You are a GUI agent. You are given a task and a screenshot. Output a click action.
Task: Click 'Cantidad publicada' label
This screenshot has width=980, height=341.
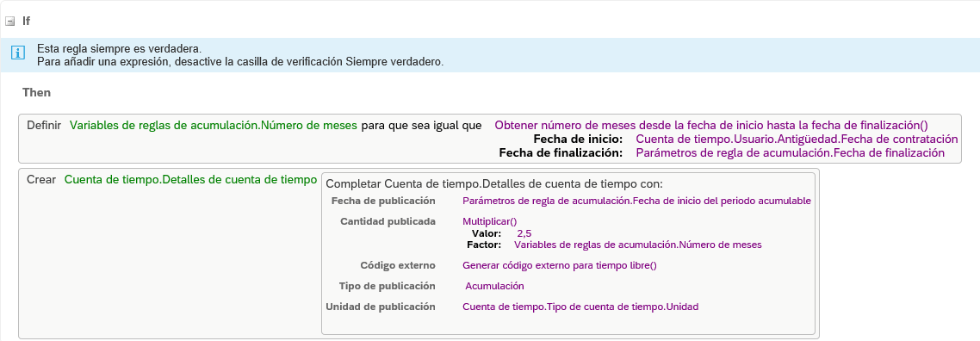388,221
